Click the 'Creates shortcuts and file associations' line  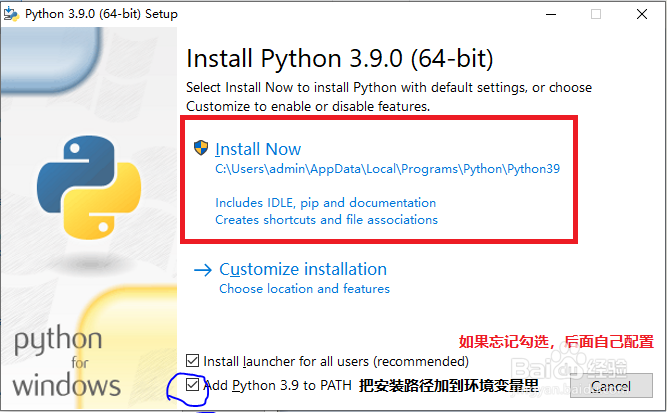click(x=326, y=219)
